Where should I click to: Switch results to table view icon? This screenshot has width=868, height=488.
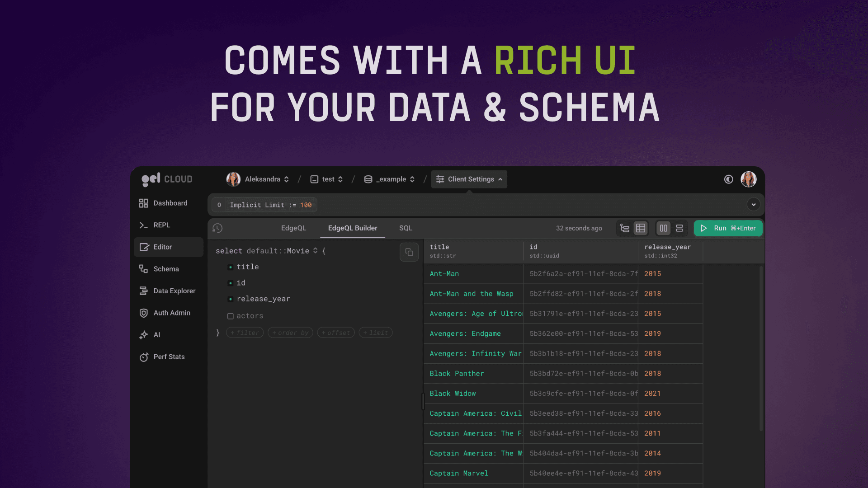pyautogui.click(x=641, y=228)
